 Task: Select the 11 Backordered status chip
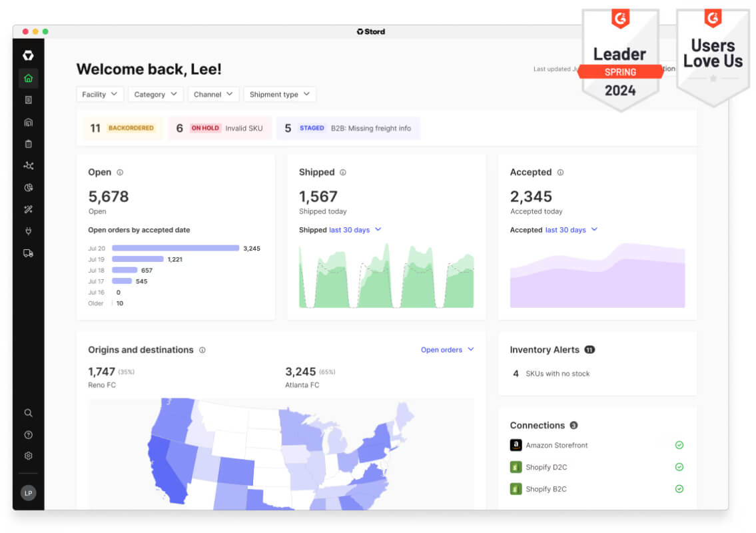pyautogui.click(x=122, y=129)
